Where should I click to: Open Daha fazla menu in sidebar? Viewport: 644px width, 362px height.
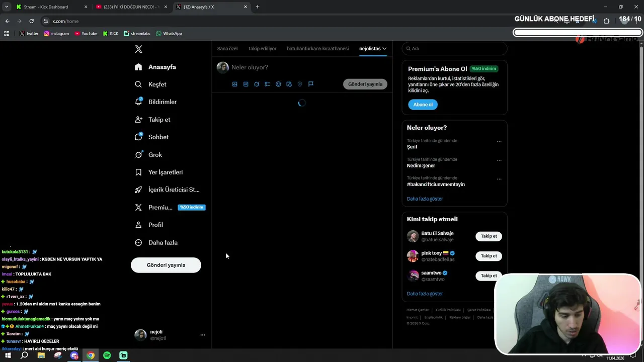156,242
